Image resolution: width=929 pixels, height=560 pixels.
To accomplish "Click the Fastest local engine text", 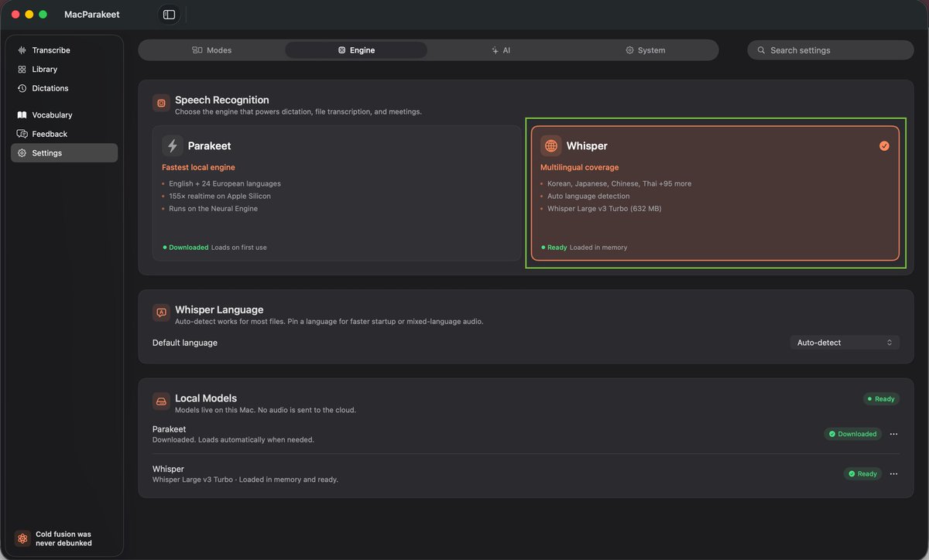I will click(x=198, y=167).
